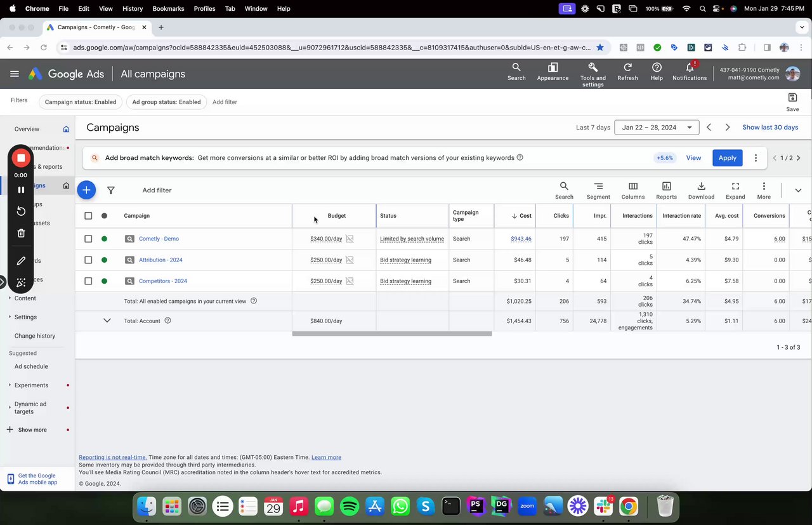Click the Search icon in top bar

pos(516,71)
